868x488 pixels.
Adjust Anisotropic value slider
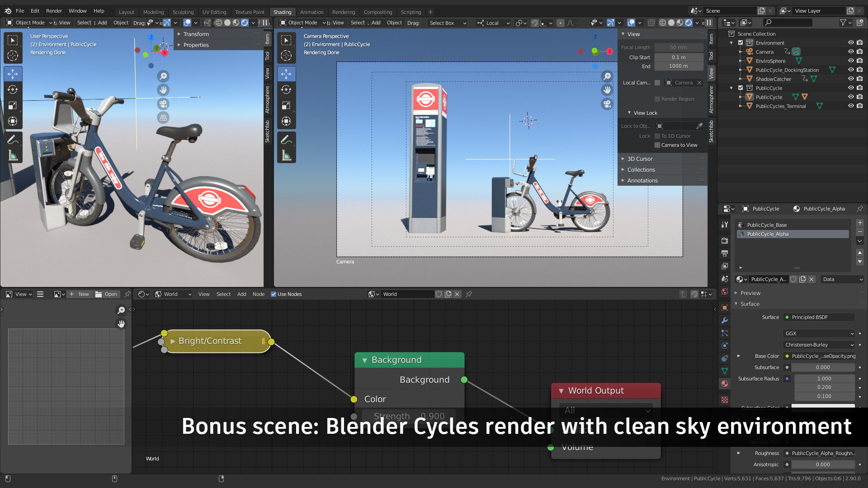(x=822, y=465)
